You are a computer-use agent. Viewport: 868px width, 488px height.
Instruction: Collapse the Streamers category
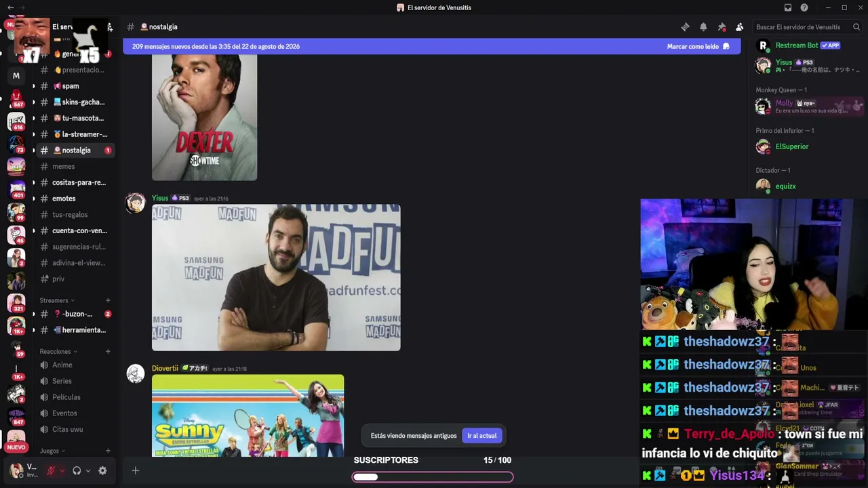[x=57, y=300]
